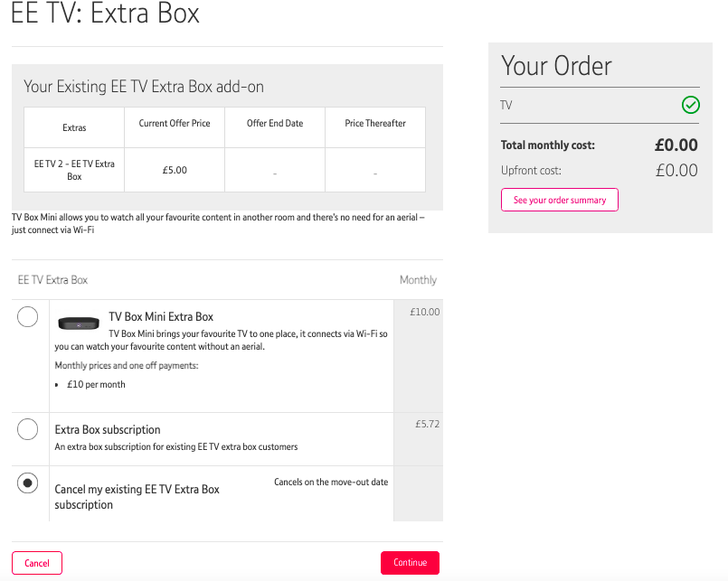
Task: Select the TV Box Mini Extra Box radio button
Action: (x=27, y=317)
